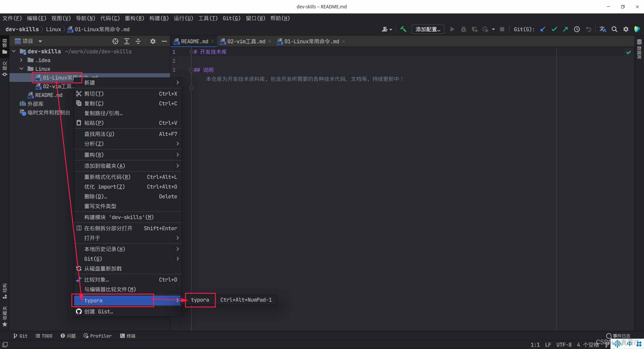Viewport: 644px width, 349px height.
Task: Open IDE settings gear in top toolbar
Action: click(626, 29)
